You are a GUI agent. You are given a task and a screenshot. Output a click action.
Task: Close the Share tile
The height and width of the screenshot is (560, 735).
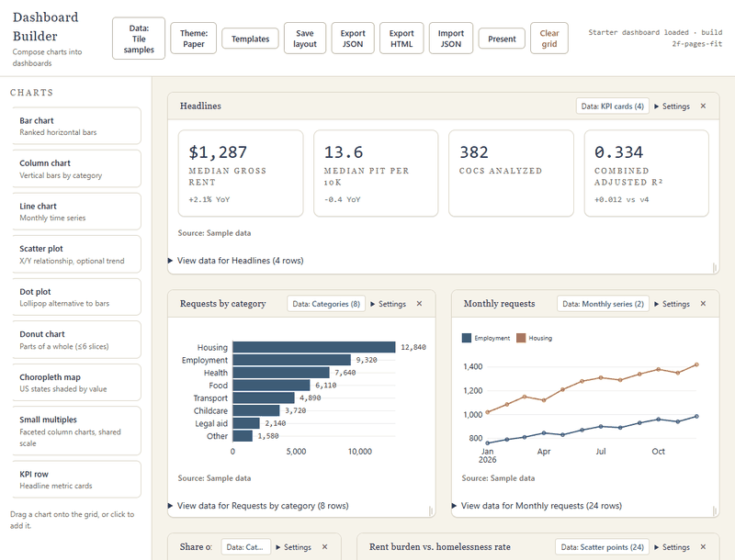click(x=324, y=546)
